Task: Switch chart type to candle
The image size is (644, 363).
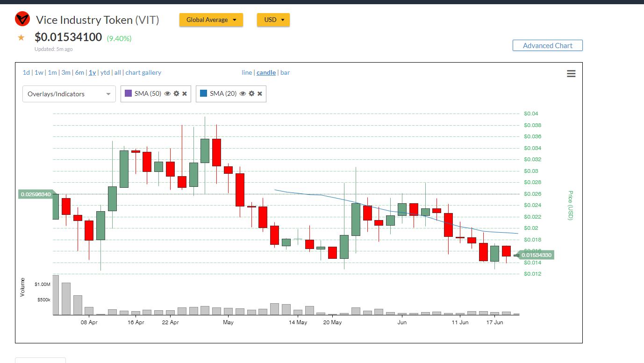Action: click(266, 72)
